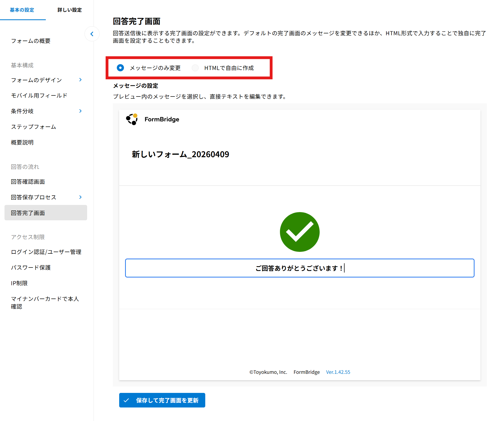Open 回答保存プロセス in the sidebar
This screenshot has width=504, height=421.
pyautogui.click(x=34, y=197)
